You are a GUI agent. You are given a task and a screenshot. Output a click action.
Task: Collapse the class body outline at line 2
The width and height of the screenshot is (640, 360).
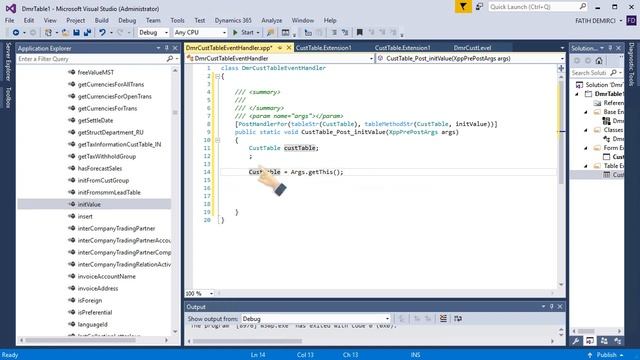point(218,76)
